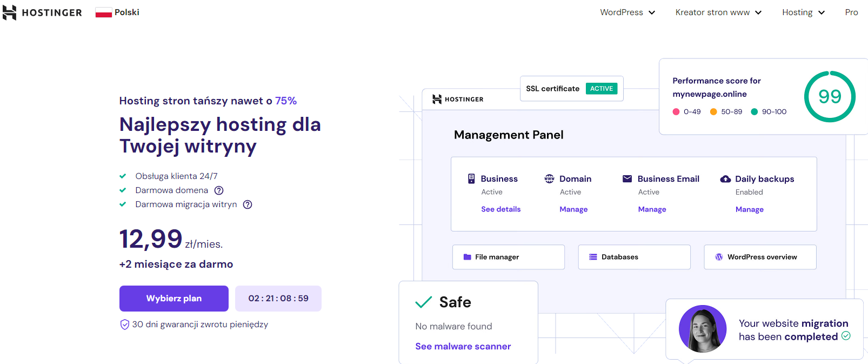
Task: Open the WordPress overview button
Action: click(760, 257)
